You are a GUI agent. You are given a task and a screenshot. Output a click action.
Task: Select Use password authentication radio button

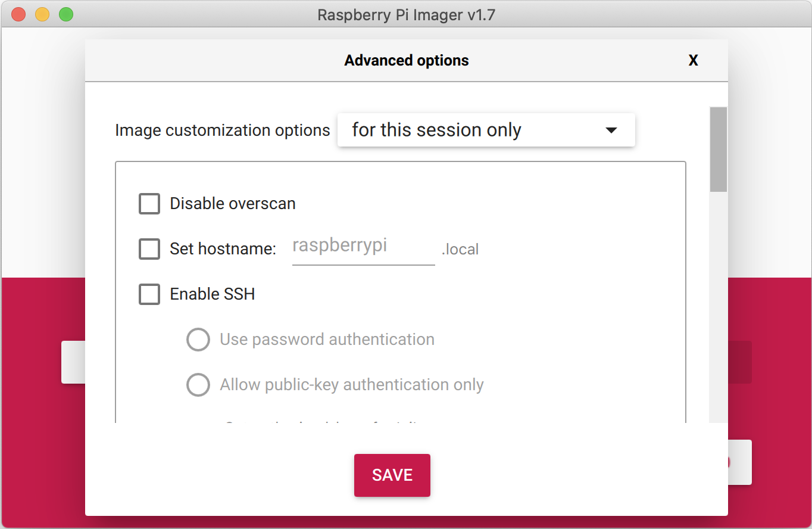click(198, 340)
